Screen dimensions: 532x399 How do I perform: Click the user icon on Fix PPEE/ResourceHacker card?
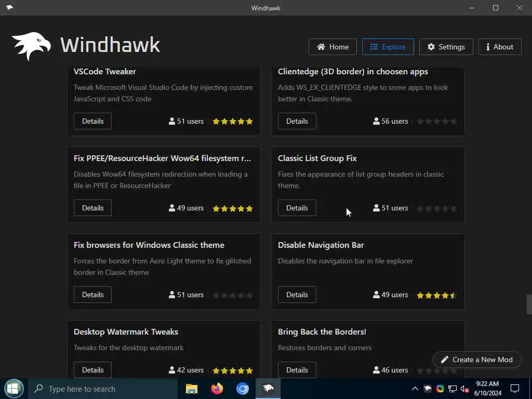coord(171,208)
